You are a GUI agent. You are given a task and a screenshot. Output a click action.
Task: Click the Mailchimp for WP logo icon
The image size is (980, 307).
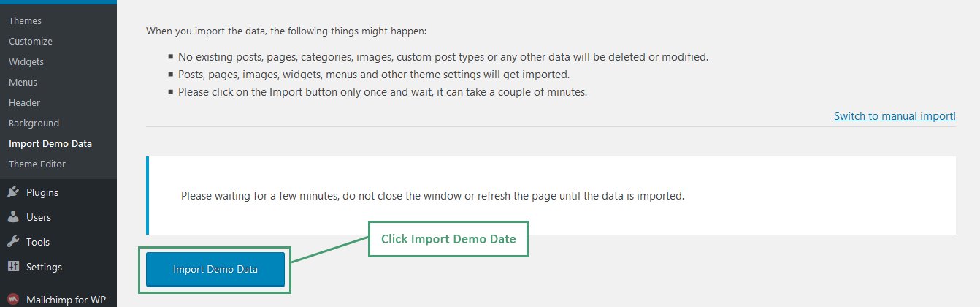(x=13, y=299)
